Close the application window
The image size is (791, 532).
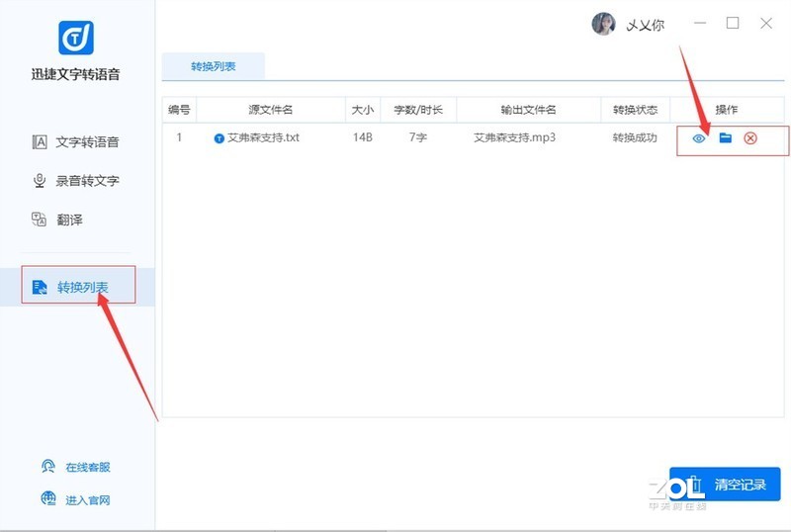[x=766, y=23]
